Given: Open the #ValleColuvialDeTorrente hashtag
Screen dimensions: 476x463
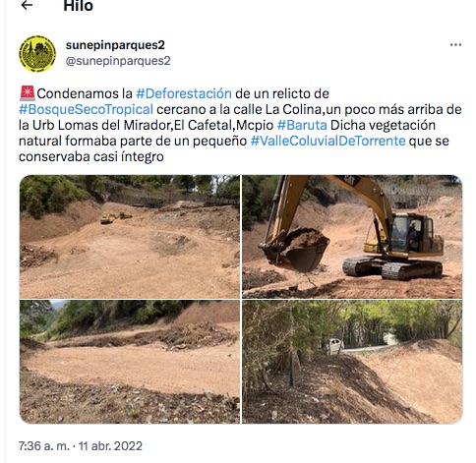Looking at the screenshot, I should coord(327,141).
